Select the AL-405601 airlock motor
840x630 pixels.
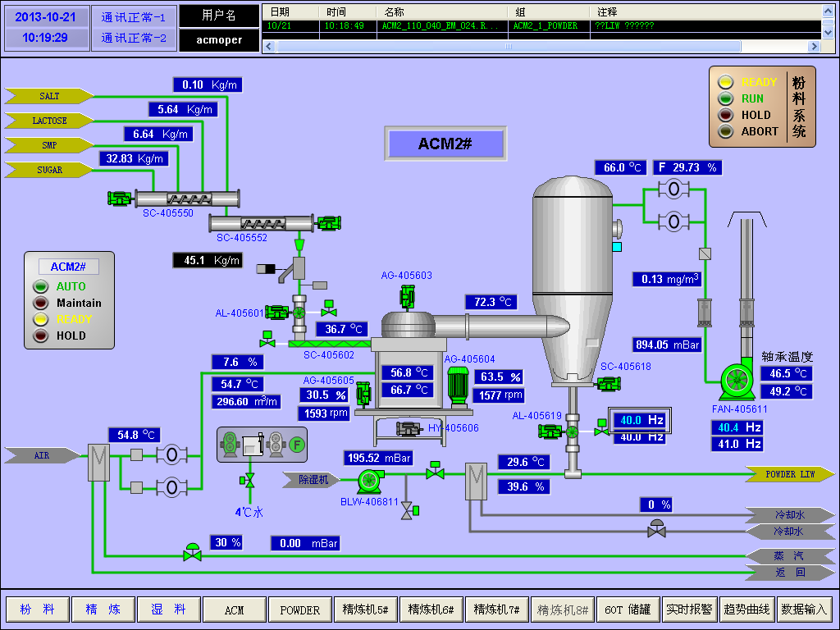coord(277,312)
